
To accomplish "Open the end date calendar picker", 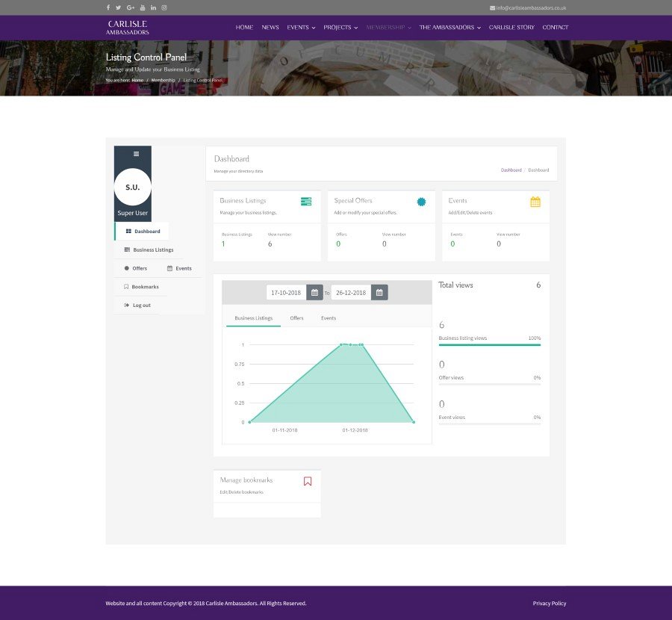I will (x=379, y=293).
